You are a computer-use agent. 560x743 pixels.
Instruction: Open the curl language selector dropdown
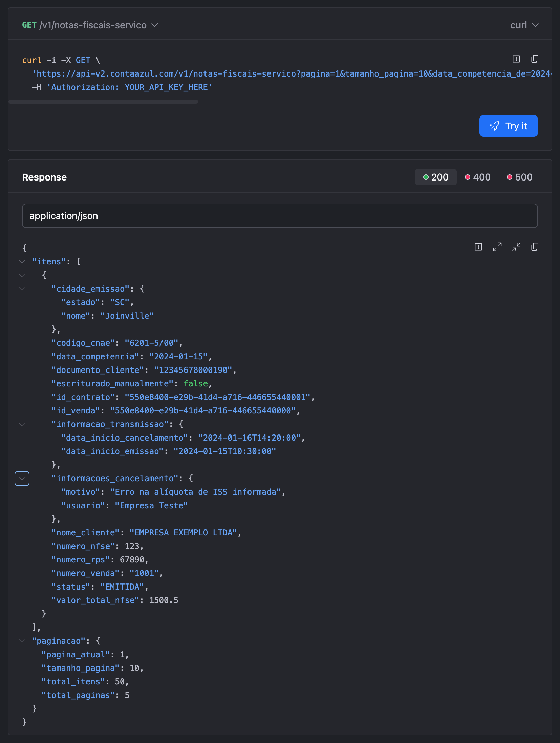(x=524, y=25)
